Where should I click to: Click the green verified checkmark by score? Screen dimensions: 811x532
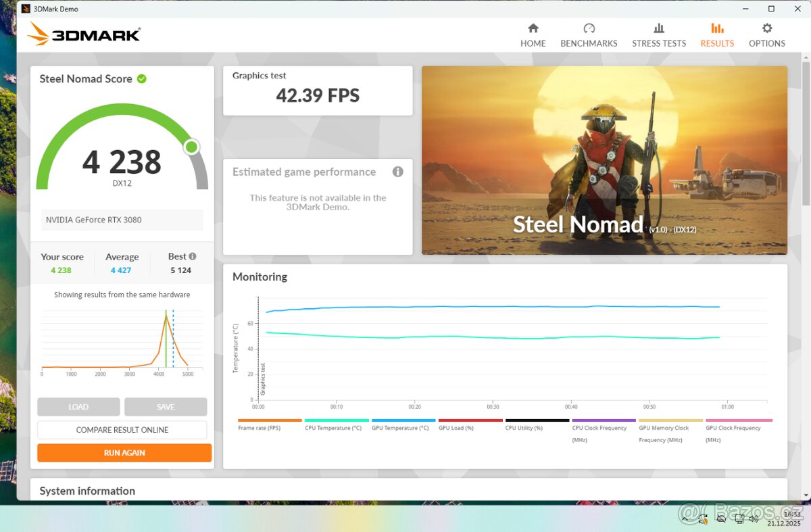[142, 78]
